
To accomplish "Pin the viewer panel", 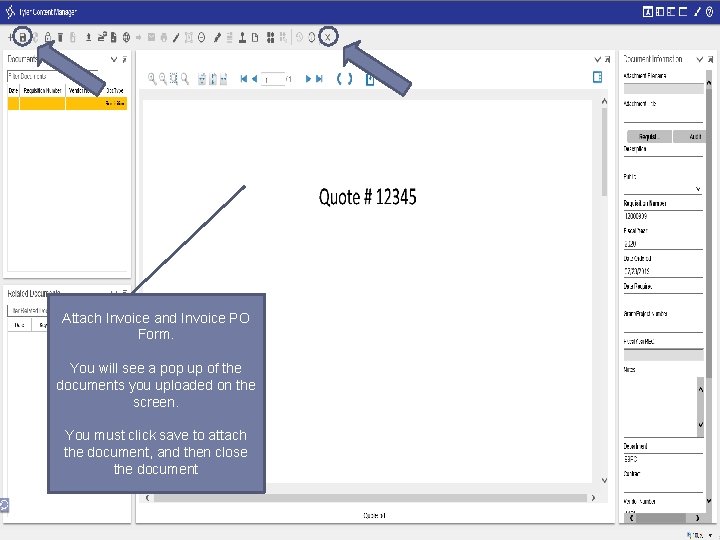I will coord(608,59).
